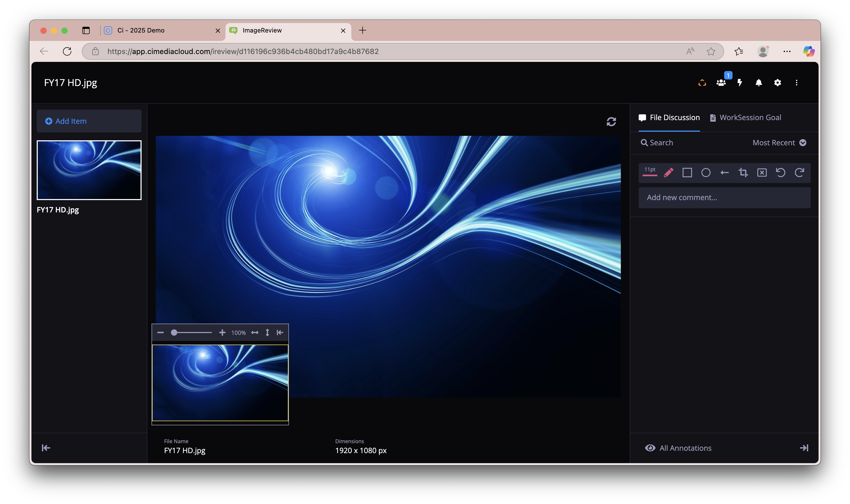Select the rectangle annotation tool
Viewport: 850px width, 504px height.
pos(687,173)
